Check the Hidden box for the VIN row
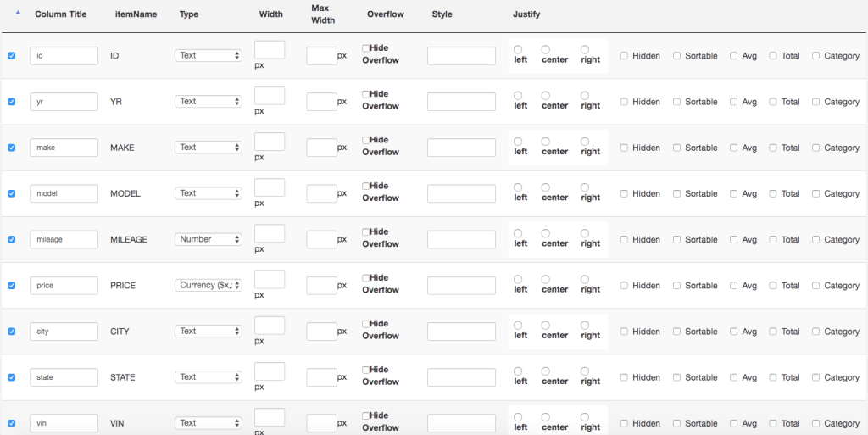Screen dimensions: 868x435 tap(624, 423)
